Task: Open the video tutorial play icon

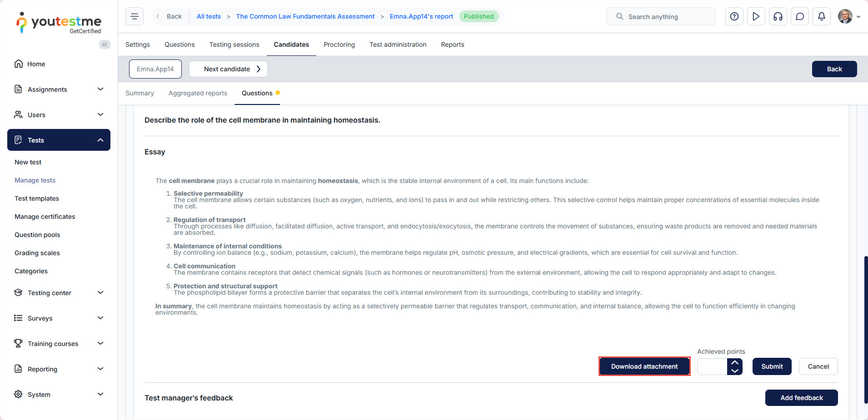Action: [756, 16]
